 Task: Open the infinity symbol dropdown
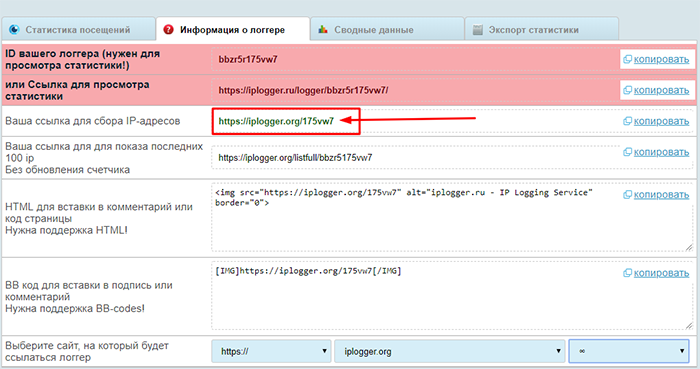(629, 351)
